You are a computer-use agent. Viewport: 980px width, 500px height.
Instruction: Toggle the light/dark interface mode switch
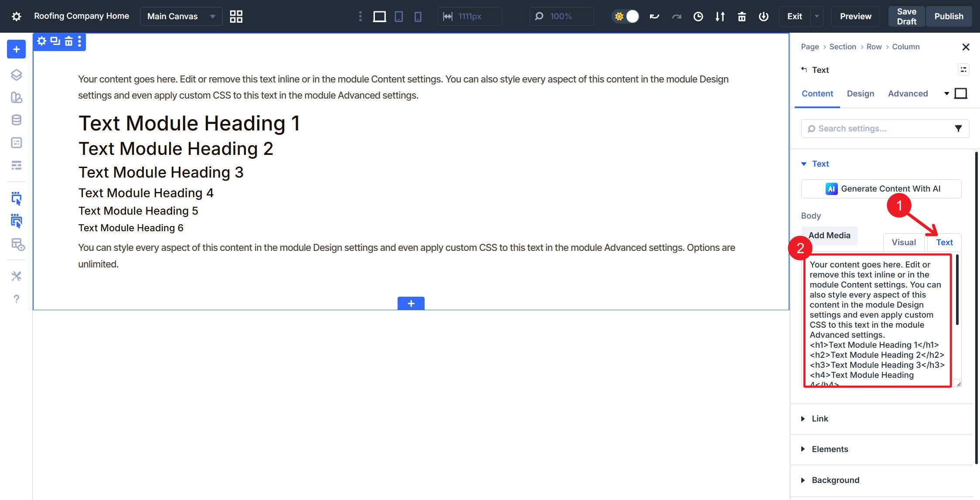(626, 16)
